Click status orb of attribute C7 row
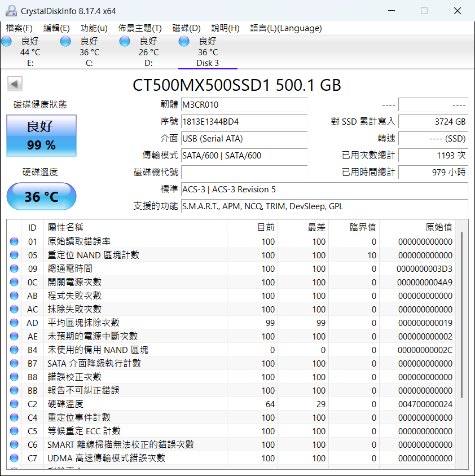Screen dimensions: 475x476 pyautogui.click(x=14, y=458)
